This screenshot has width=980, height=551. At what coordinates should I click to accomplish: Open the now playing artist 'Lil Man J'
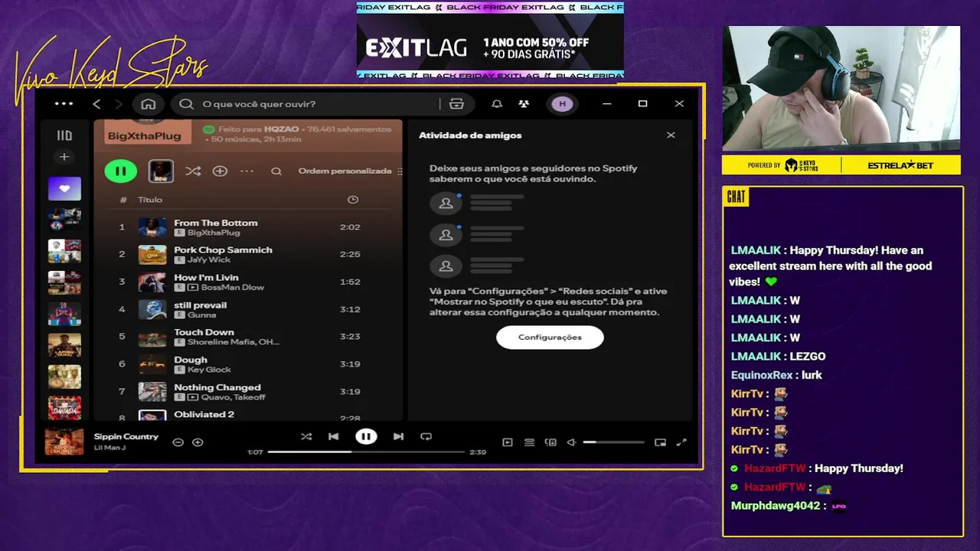point(109,448)
